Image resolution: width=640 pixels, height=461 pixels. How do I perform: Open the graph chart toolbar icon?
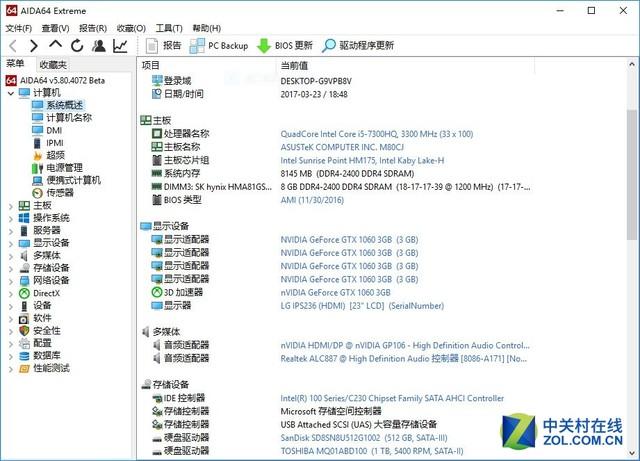point(120,46)
